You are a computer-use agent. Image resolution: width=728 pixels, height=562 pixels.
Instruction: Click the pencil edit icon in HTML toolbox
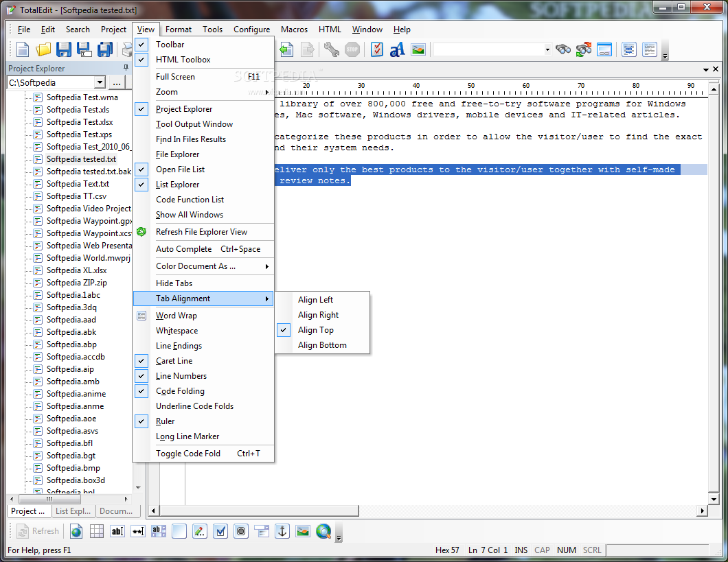pyautogui.click(x=200, y=531)
